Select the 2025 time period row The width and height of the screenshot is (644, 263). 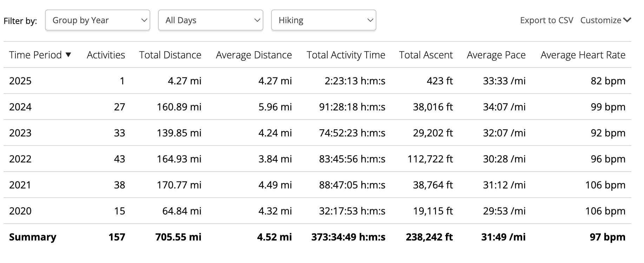(x=317, y=81)
